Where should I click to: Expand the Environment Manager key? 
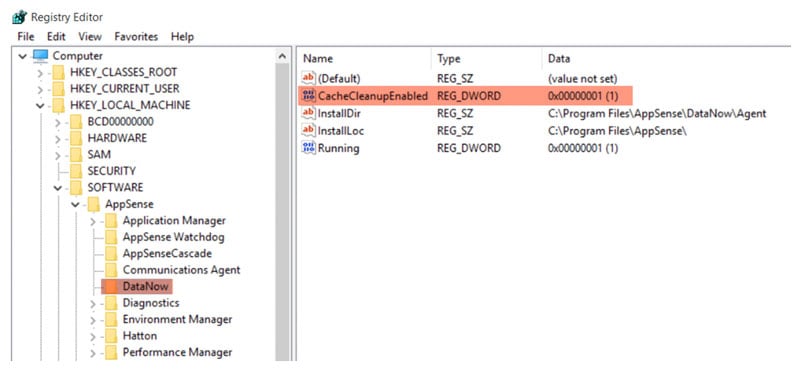[x=93, y=320]
